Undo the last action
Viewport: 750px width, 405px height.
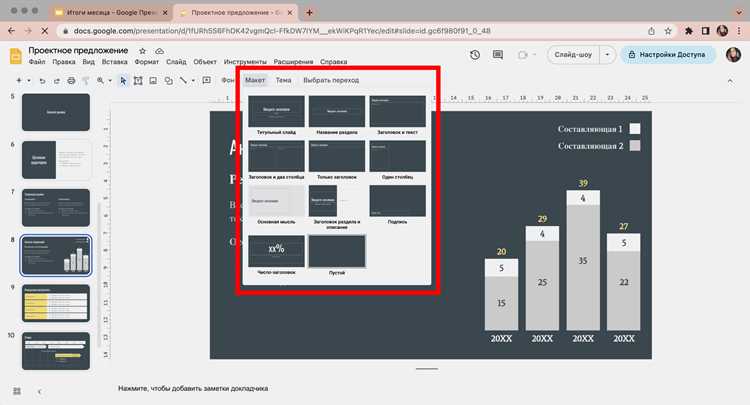(42, 81)
